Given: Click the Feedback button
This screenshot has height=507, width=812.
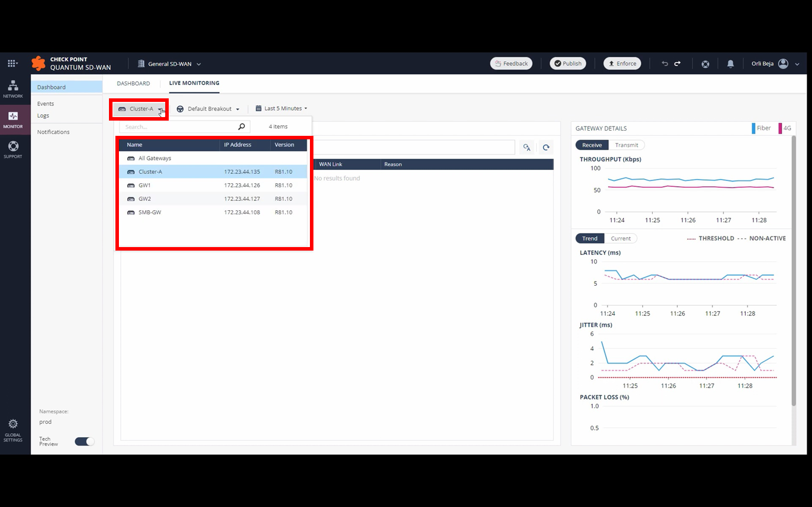Looking at the screenshot, I should pos(511,63).
